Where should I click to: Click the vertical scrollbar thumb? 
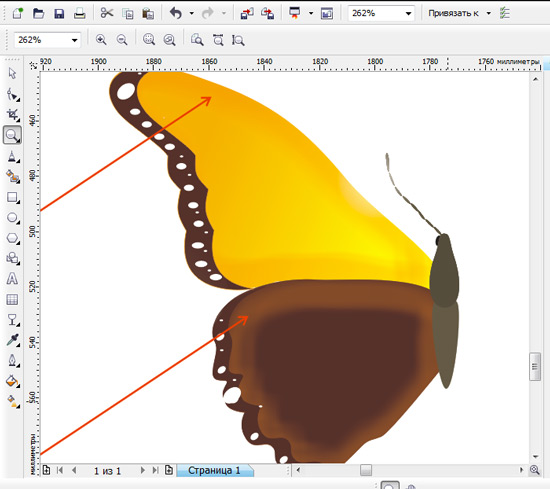535,367
